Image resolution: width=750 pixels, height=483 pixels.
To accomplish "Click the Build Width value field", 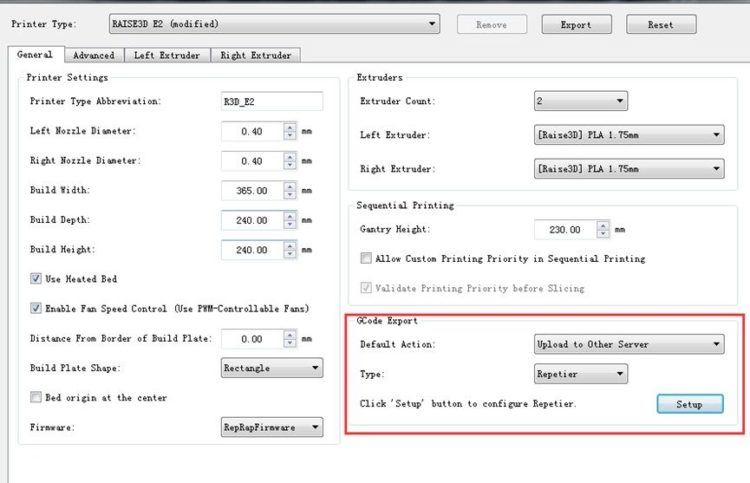I will (x=252, y=191).
